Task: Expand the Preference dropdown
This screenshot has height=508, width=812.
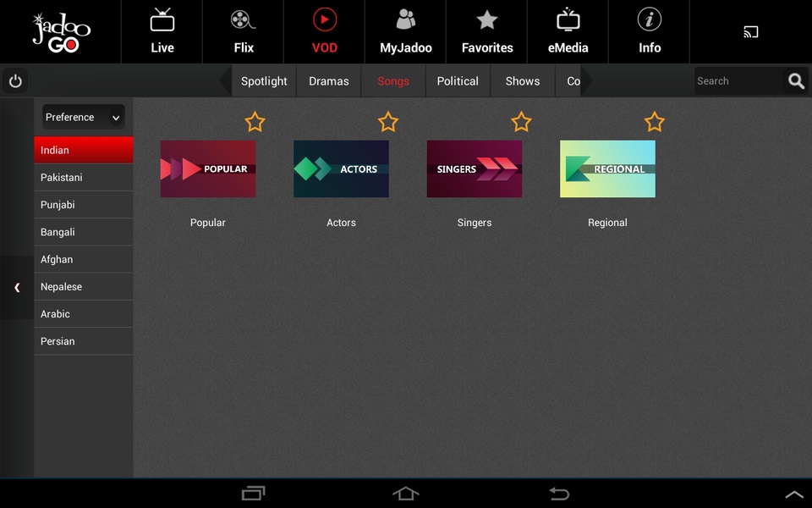Action: pos(84,117)
